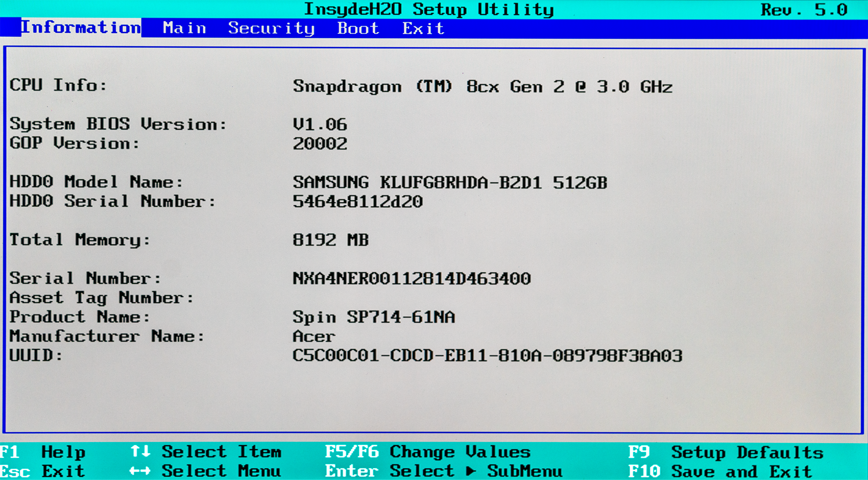868x480 pixels.
Task: Click the CPU Info Snapdragon value
Action: coord(482,86)
